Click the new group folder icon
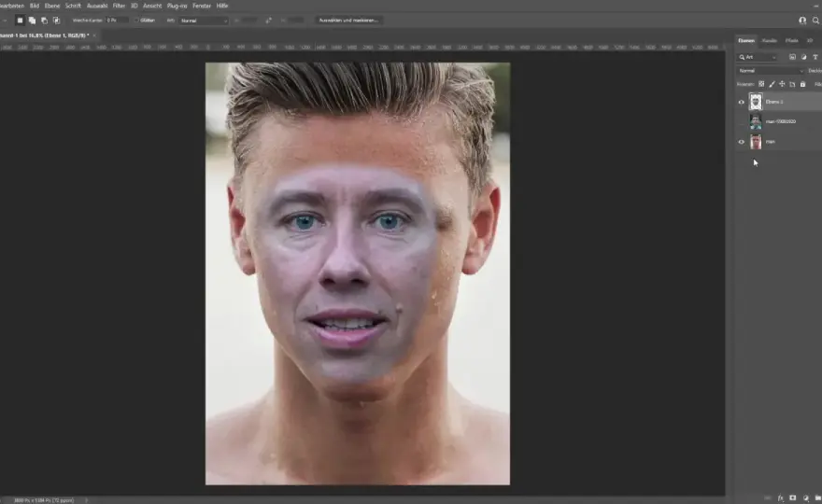Image resolution: width=822 pixels, height=504 pixels. click(817, 497)
